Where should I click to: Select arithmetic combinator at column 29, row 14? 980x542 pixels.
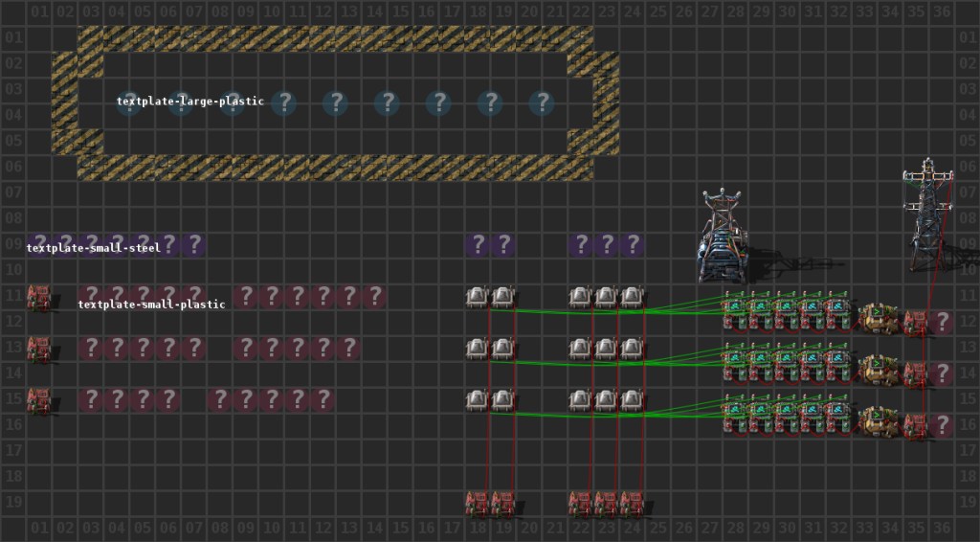coord(761,363)
